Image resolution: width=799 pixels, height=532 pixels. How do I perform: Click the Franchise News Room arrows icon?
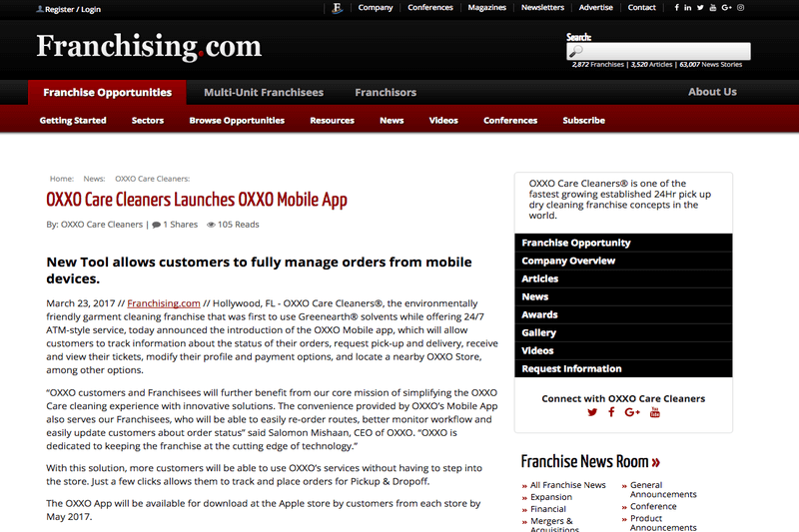coord(656,462)
